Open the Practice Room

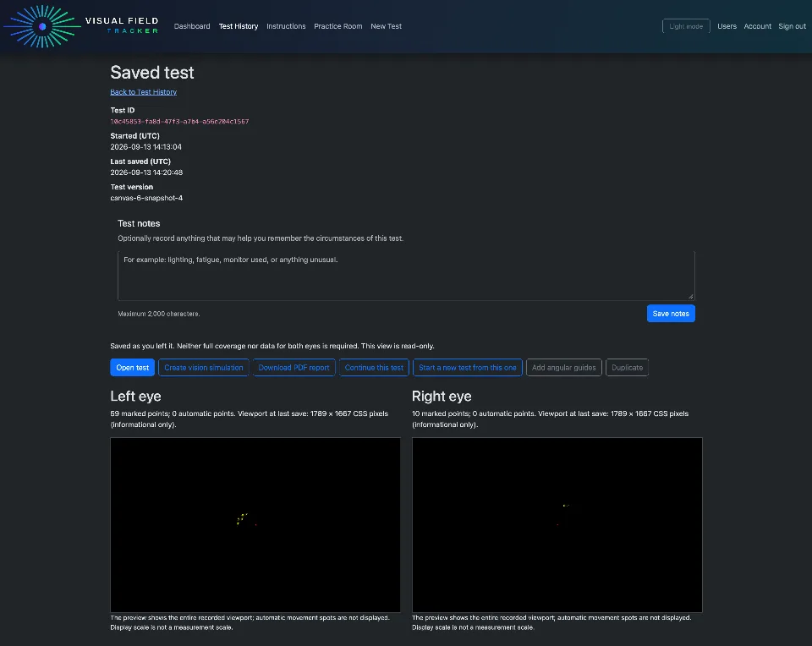337,26
